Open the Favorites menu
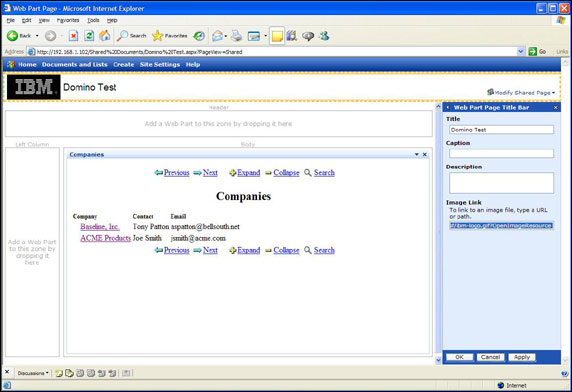 (x=68, y=20)
